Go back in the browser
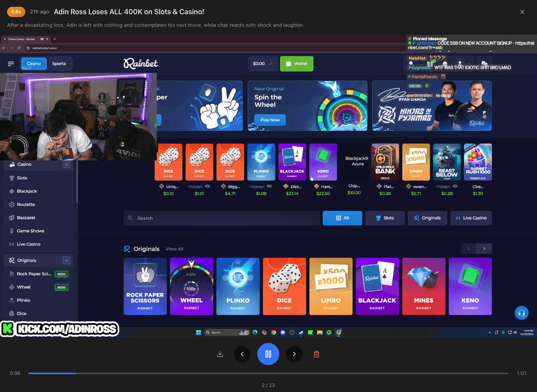Image resolution: width=537 pixels, height=392 pixels. pos(4,48)
